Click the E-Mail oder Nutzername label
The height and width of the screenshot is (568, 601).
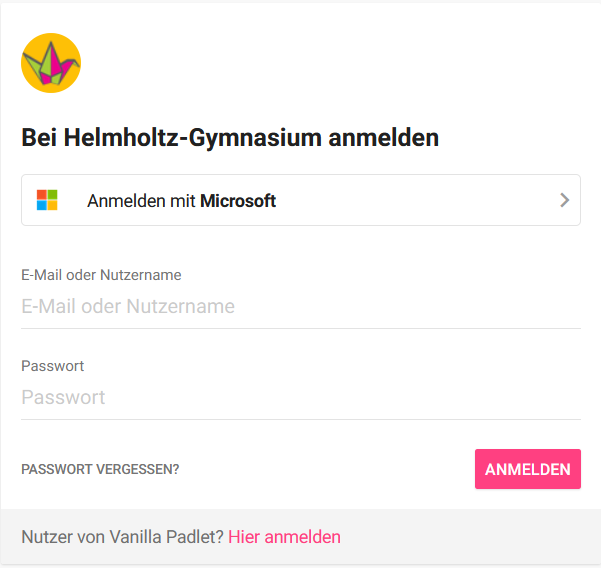[101, 275]
